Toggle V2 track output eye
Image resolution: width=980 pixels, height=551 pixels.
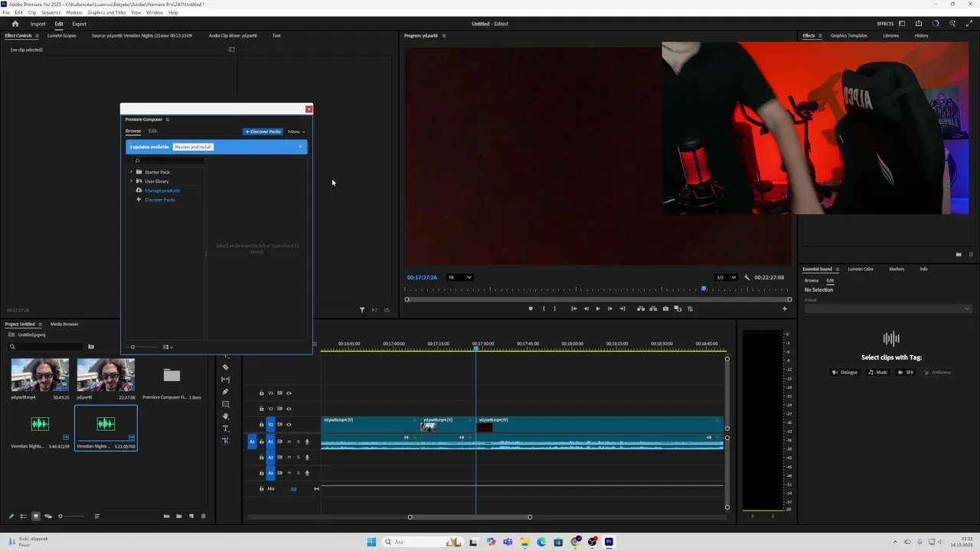tap(289, 409)
